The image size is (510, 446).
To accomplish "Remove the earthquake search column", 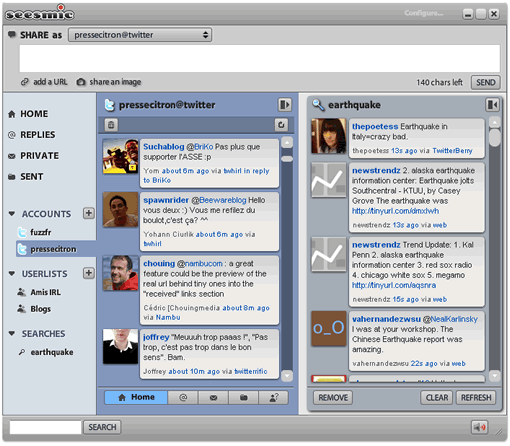I will pyautogui.click(x=333, y=397).
